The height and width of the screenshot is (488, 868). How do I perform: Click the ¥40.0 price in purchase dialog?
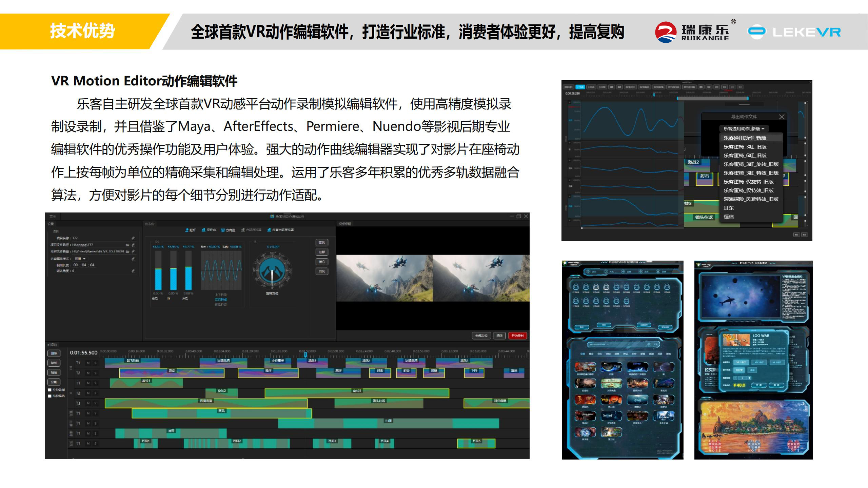[739, 385]
